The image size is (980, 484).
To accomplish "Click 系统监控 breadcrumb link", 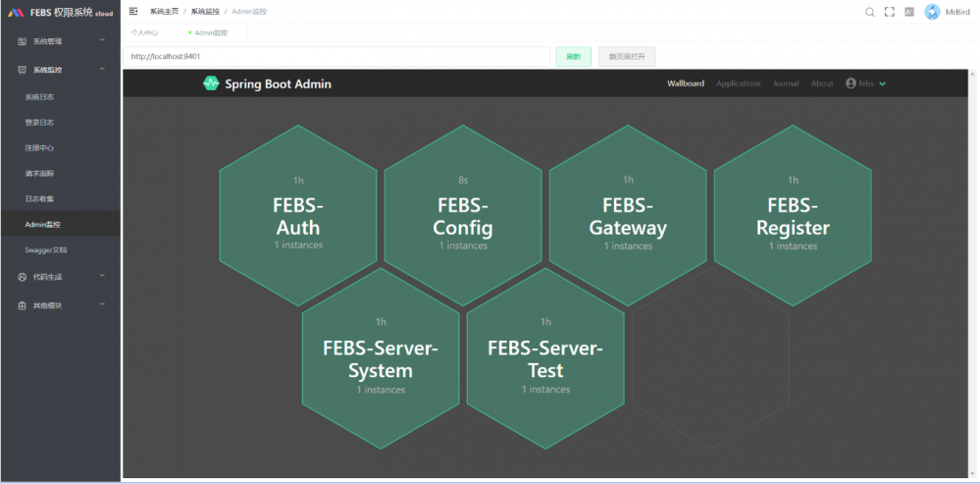I will click(205, 11).
